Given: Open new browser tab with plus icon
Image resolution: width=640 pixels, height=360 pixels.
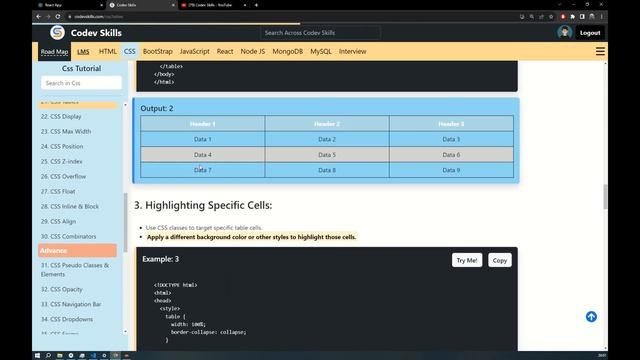Looking at the screenshot, I should (256, 5).
